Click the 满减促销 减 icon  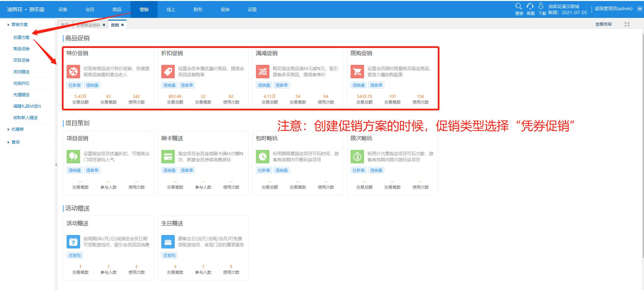point(263,72)
